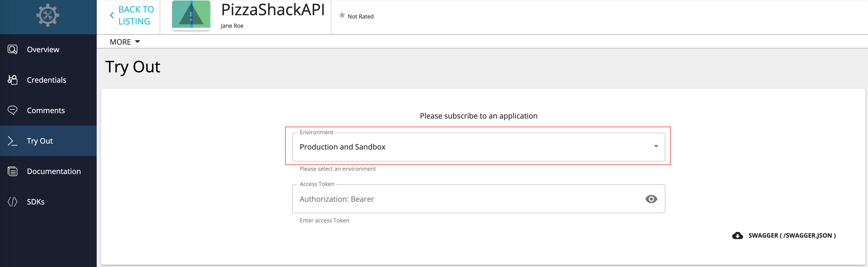Click the Comments speech bubble icon

pos(12,110)
